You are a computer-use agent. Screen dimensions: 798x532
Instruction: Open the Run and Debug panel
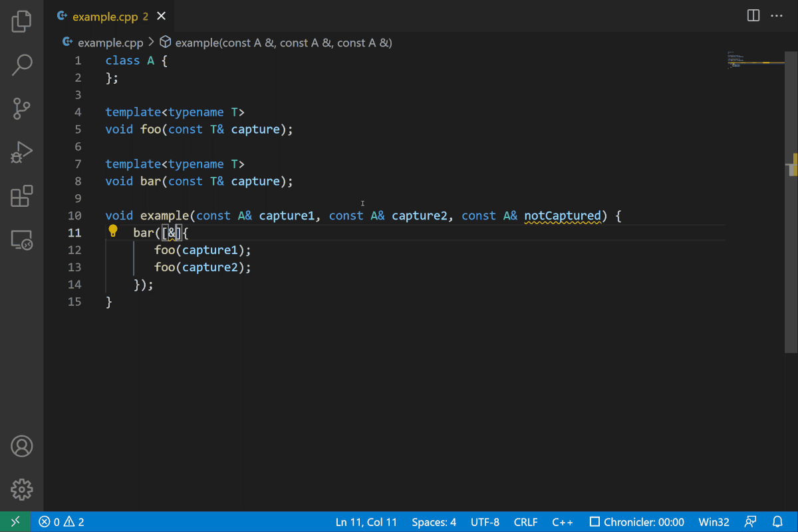[x=21, y=152]
